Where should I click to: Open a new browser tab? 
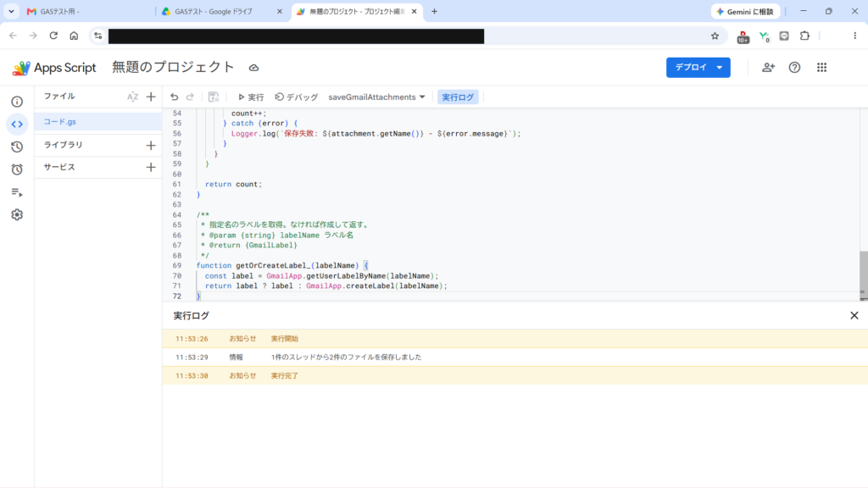tap(434, 11)
